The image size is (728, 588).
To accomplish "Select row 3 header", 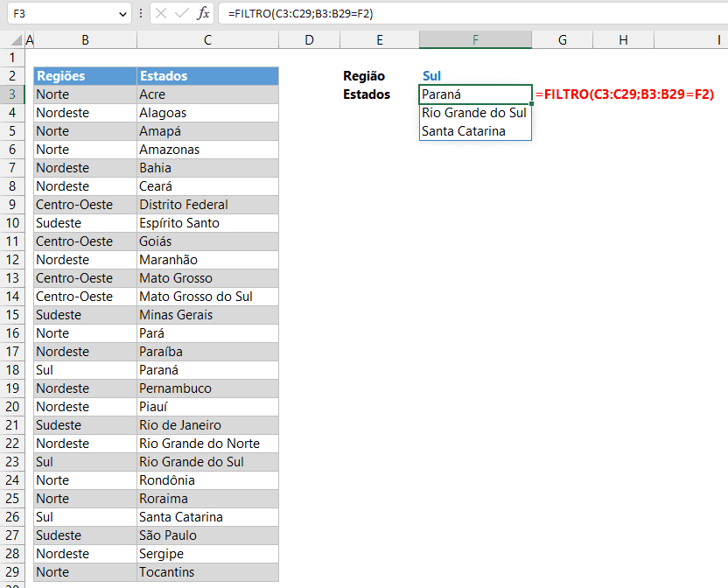I will 12,94.
